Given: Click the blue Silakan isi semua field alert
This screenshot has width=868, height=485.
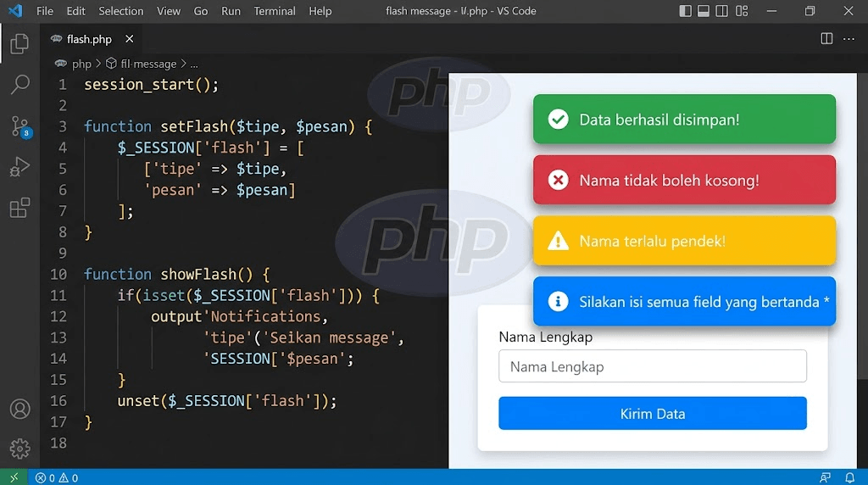Looking at the screenshot, I should coord(684,301).
